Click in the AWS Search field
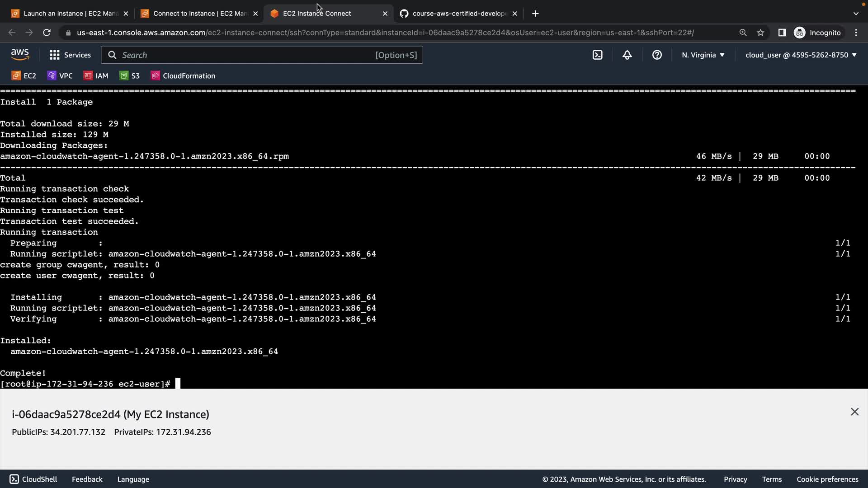868x488 pixels. click(244, 55)
